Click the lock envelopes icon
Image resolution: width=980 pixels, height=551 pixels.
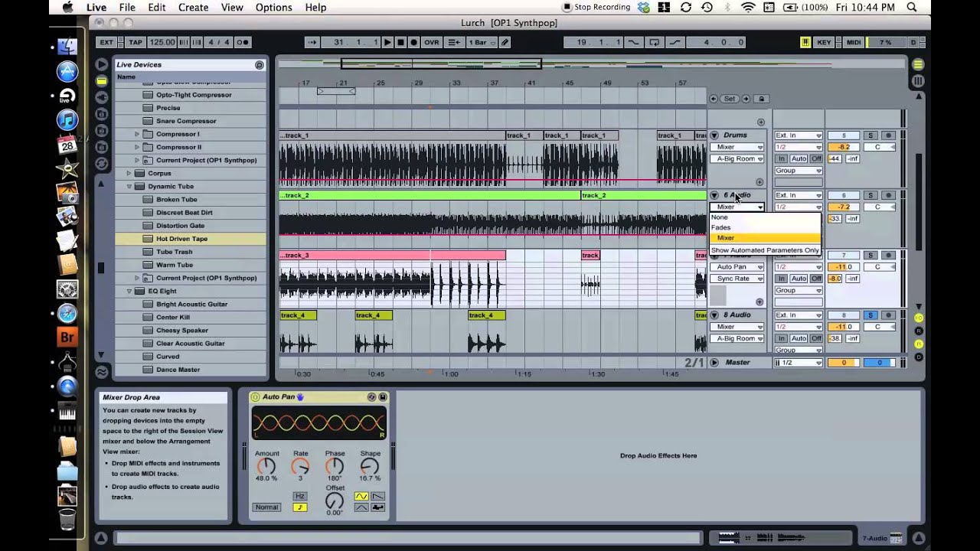click(761, 99)
